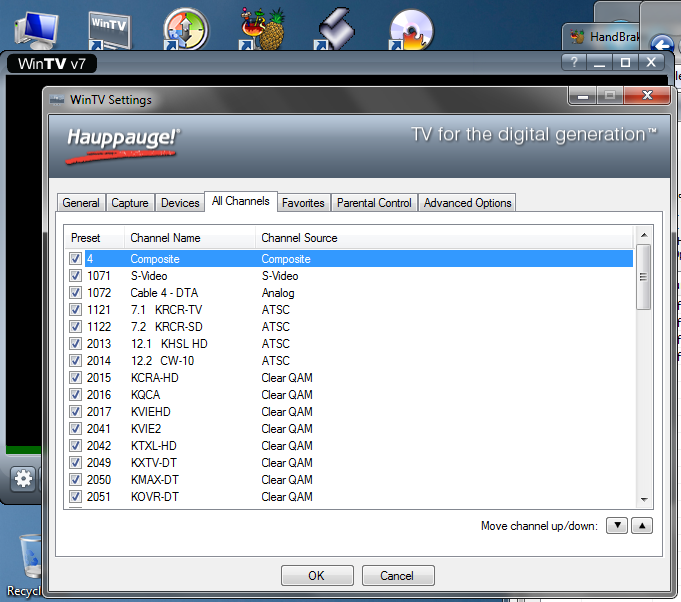
Task: Toggle the checkbox for KQCA
Action: (x=75, y=394)
